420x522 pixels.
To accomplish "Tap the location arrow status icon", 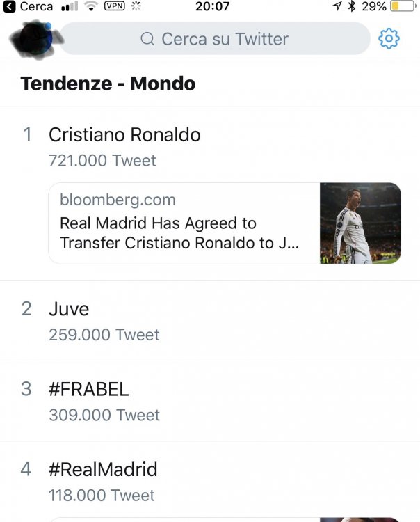I will pyautogui.click(x=337, y=6).
